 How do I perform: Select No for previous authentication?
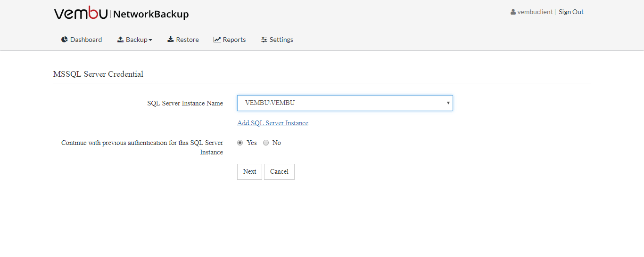[x=266, y=143]
